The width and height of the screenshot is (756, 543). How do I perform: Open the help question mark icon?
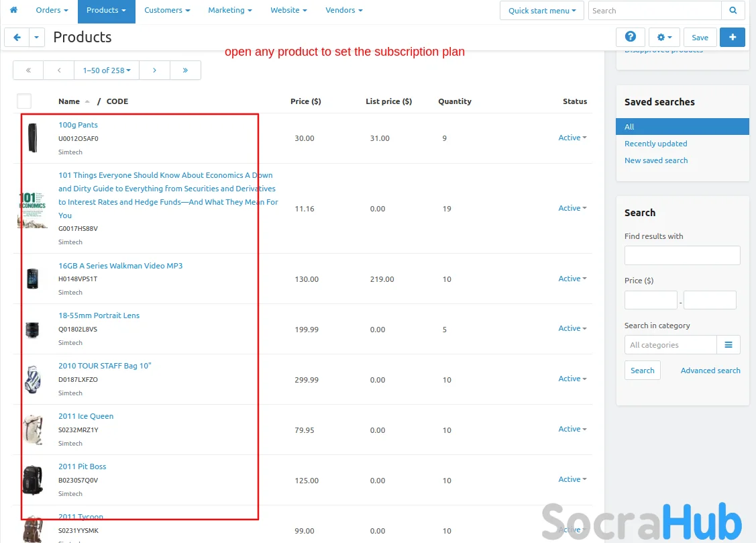coord(630,38)
